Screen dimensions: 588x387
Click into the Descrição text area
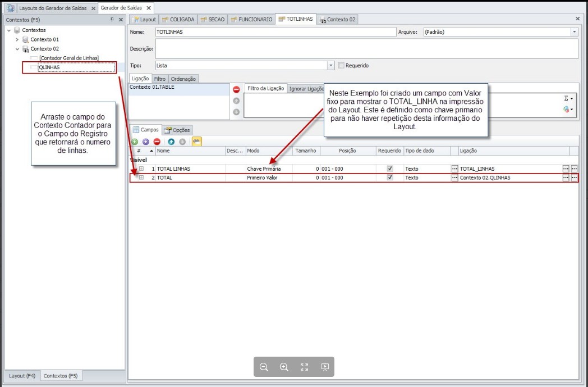pyautogui.click(x=367, y=49)
